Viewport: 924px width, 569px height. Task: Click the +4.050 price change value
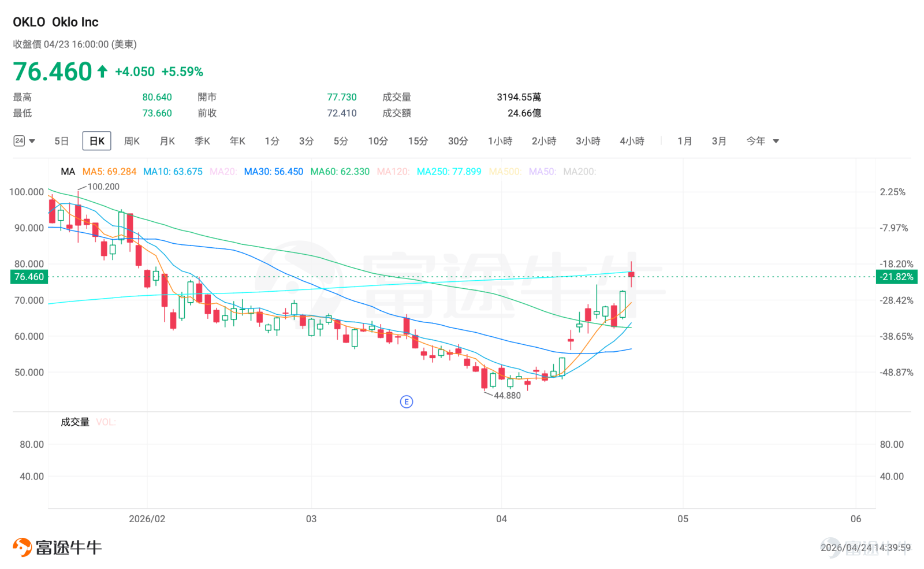(x=135, y=72)
